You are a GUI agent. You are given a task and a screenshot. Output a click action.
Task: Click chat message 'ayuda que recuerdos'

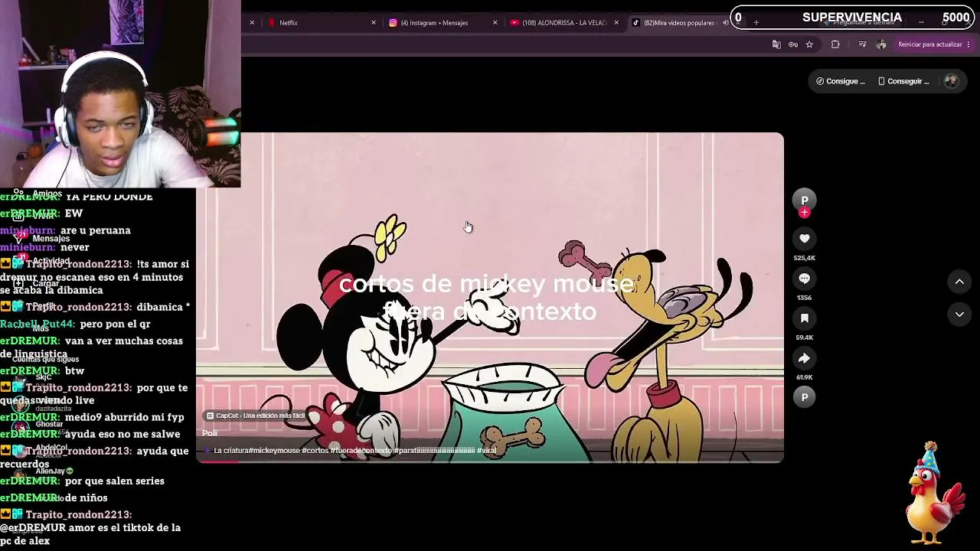coord(94,457)
